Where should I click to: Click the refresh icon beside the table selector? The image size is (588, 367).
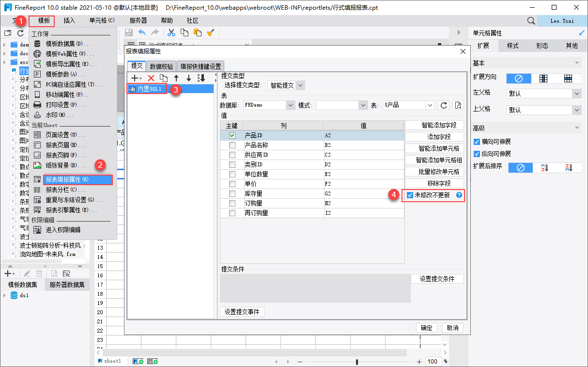[444, 105]
